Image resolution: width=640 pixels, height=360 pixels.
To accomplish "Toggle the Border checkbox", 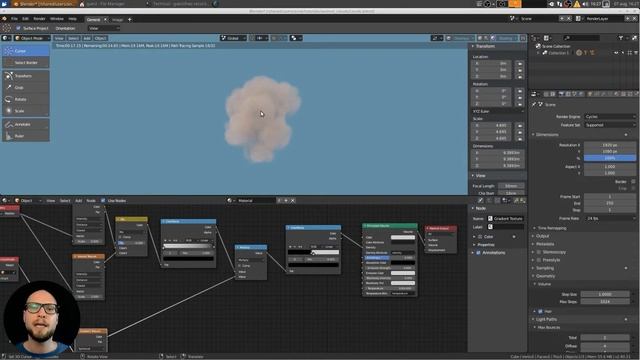I will coord(633,182).
